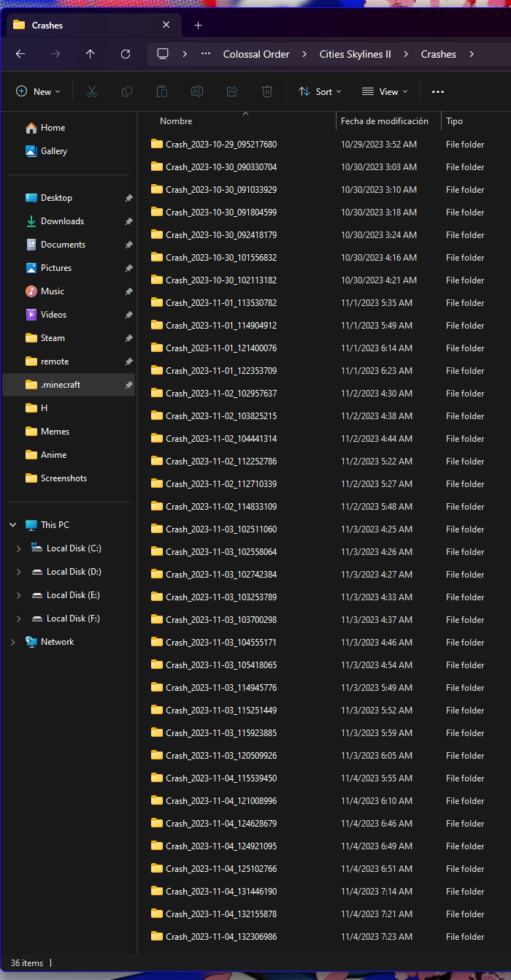511x980 pixels.
Task: Open the See more ellipsis menu
Action: click(x=438, y=92)
